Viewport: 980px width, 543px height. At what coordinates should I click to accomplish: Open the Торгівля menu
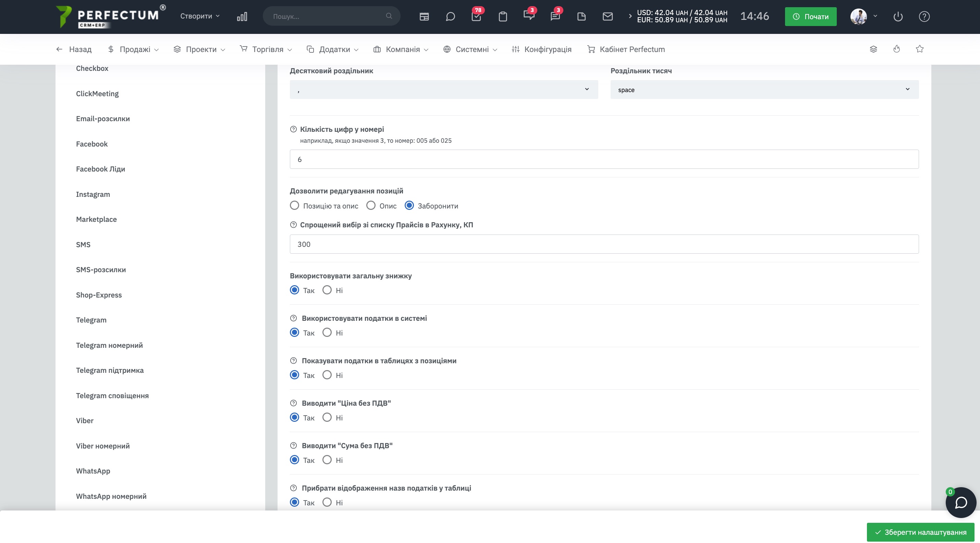(266, 49)
